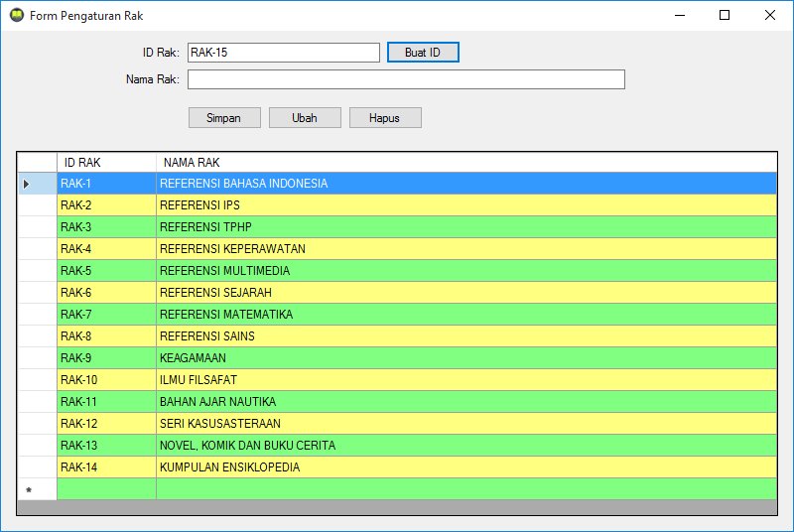Open the form's title bar app icon
This screenshot has width=794, height=532.
pos(15,15)
